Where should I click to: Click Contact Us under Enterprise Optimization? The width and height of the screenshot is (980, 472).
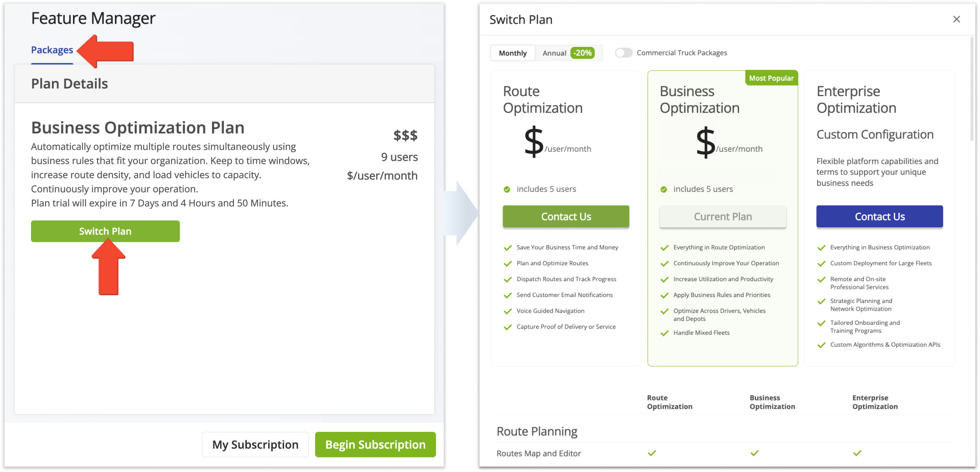879,217
